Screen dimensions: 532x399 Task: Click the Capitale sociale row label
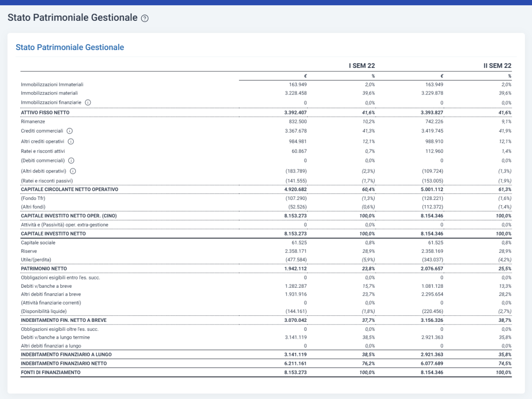coord(38,243)
